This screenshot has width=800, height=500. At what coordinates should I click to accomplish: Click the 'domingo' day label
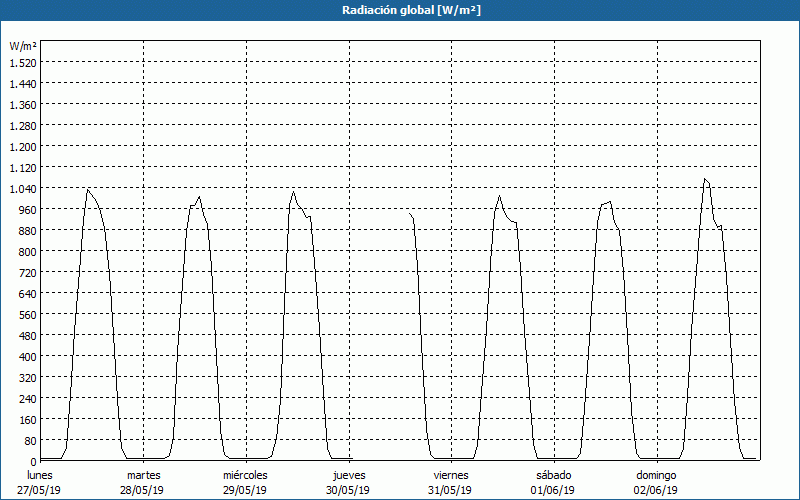tap(656, 475)
